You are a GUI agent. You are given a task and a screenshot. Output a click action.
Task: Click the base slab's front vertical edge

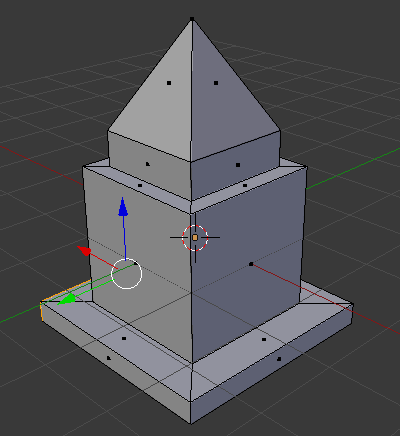191,413
